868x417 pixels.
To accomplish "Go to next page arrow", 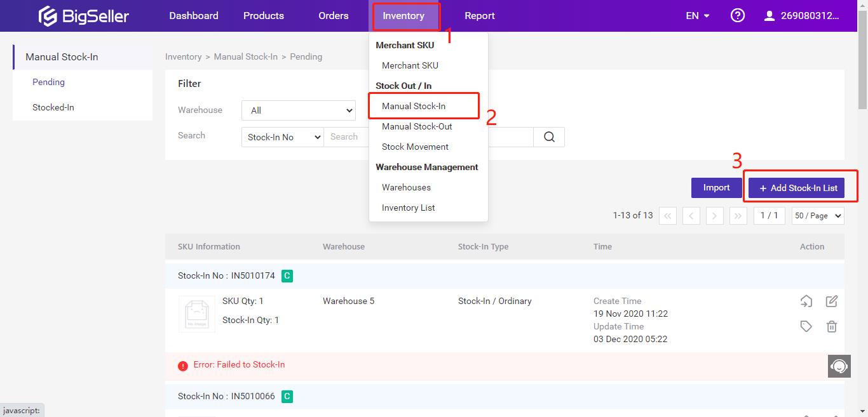I will (x=715, y=216).
